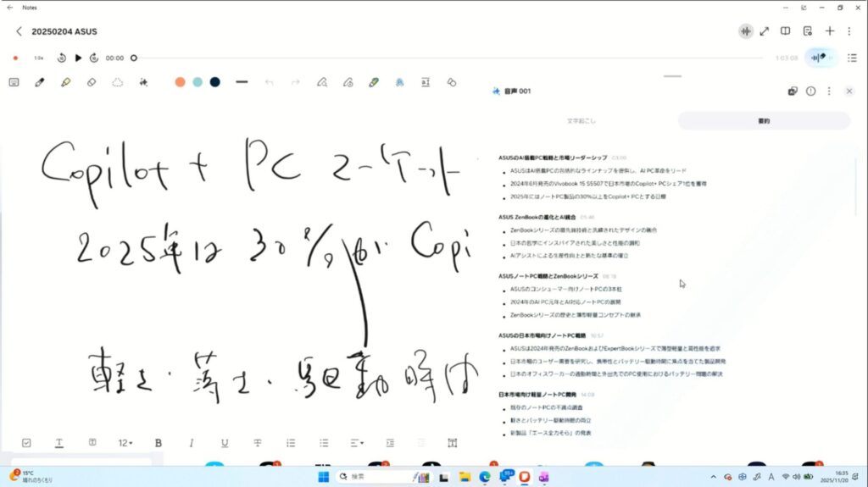The height and width of the screenshot is (487, 868).
Task: Toggle bold text formatting
Action: pyautogui.click(x=159, y=443)
